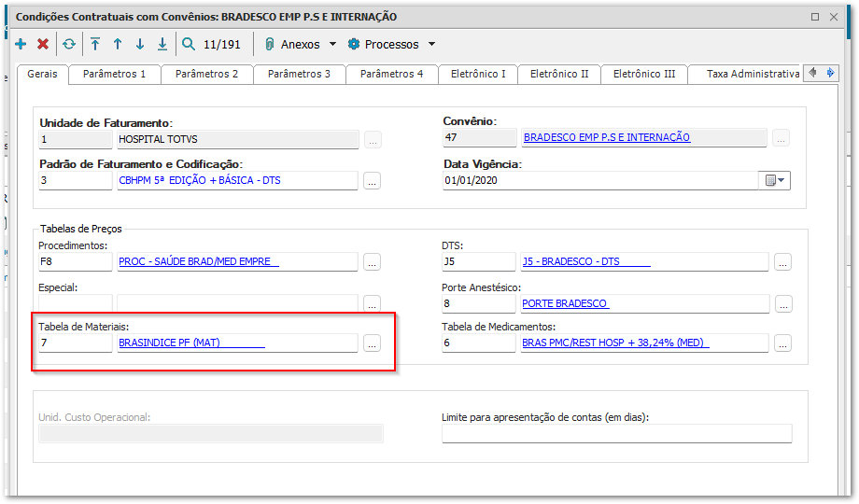
Task: Open the BRAS PMC/REST HOSP medicamentos link
Action: (615, 343)
